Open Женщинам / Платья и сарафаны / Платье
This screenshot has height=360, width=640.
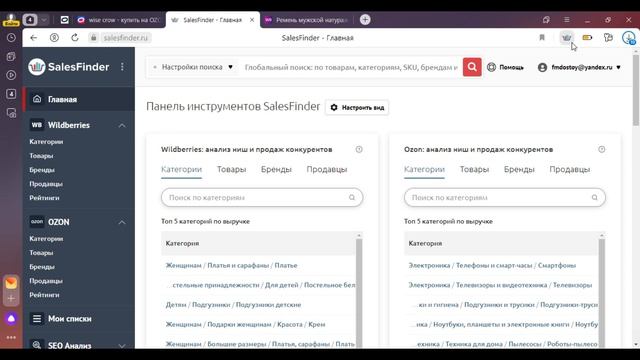tap(231, 265)
